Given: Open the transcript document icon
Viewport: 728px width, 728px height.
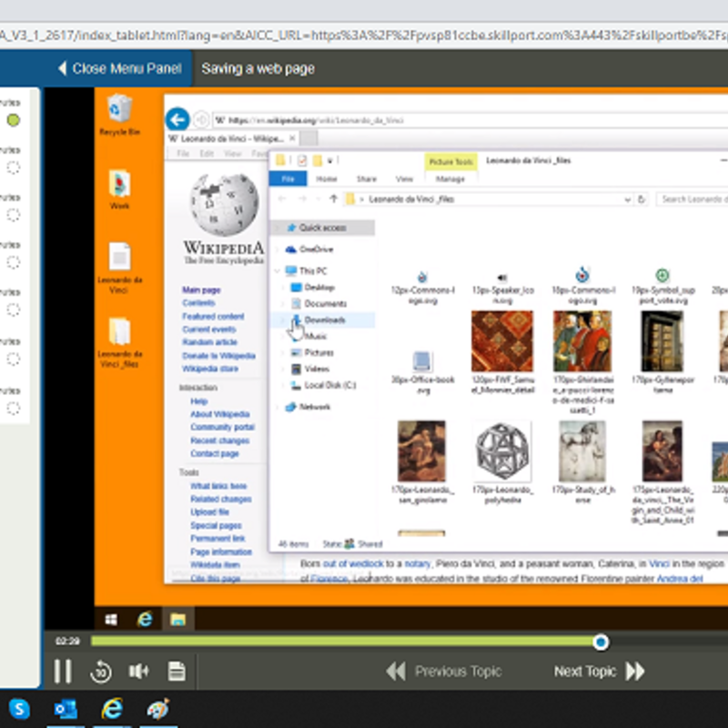Looking at the screenshot, I should pos(177,671).
